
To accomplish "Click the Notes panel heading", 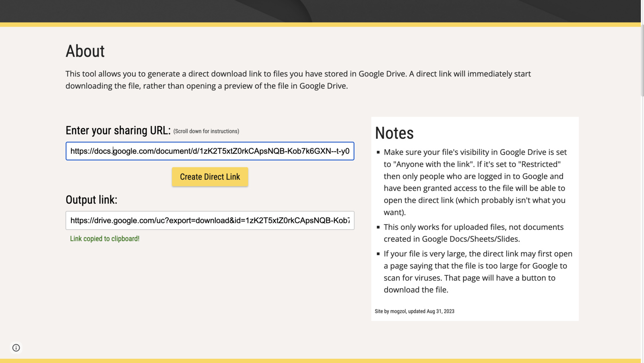I will [394, 133].
